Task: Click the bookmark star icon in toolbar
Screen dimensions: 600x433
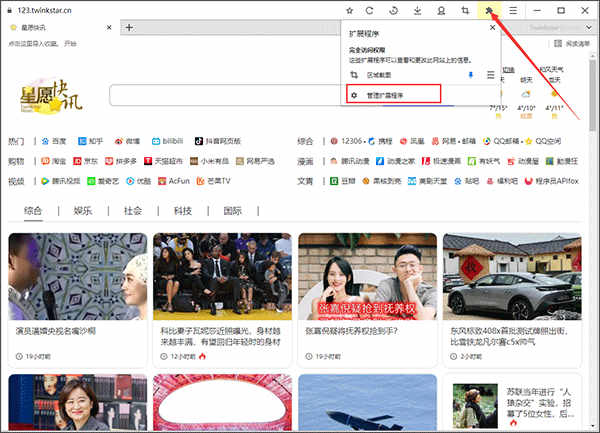Action: (x=349, y=11)
